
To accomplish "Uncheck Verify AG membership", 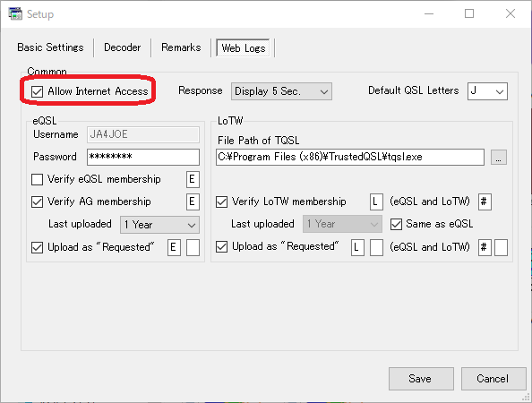I will (37, 201).
